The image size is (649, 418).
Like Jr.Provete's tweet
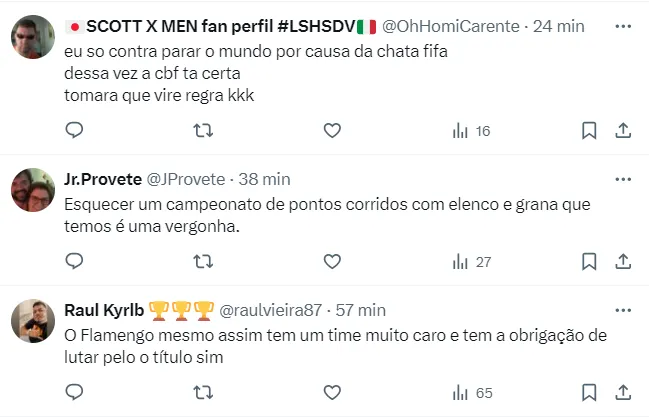pos(332,261)
